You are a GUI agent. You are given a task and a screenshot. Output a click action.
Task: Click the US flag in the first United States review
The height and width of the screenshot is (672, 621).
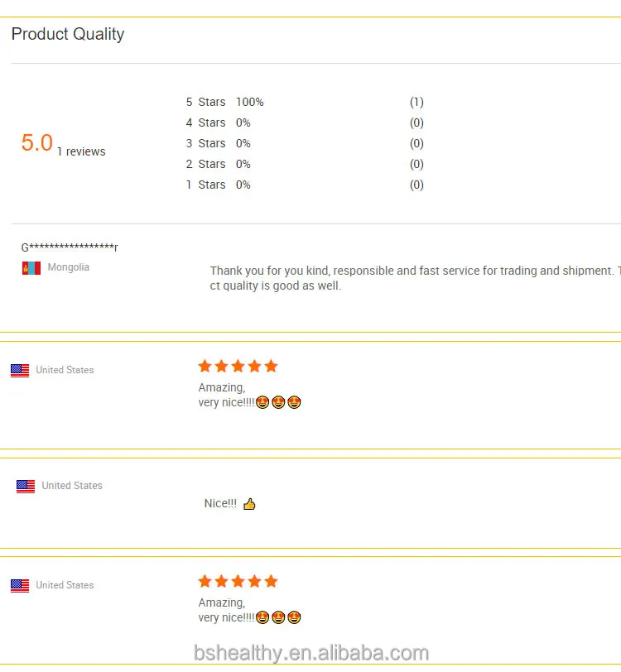(x=20, y=371)
